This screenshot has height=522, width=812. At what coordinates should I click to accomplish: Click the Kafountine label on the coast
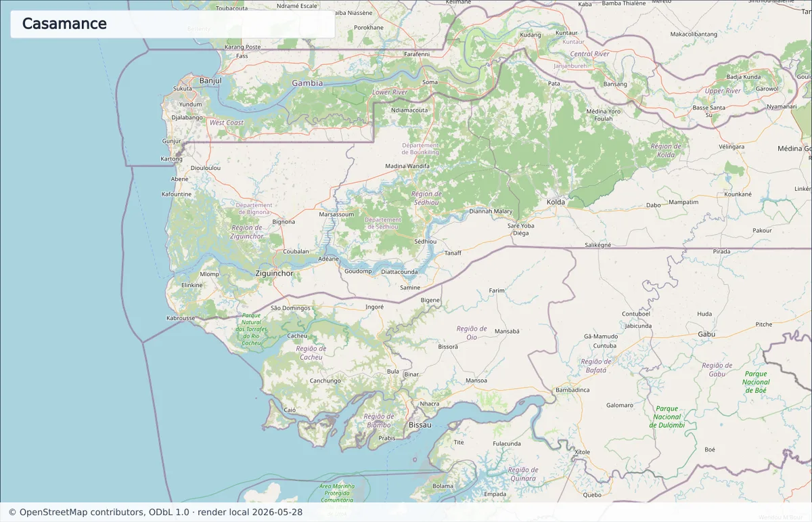tap(177, 194)
